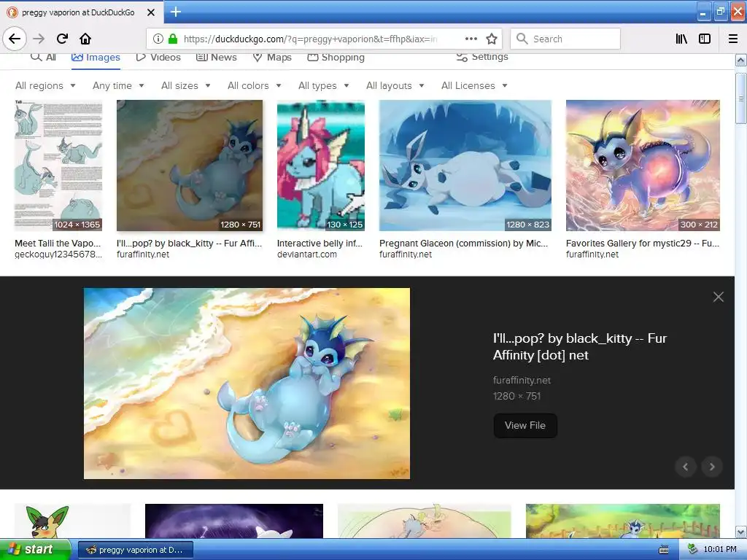Show the next image in detail panel
Viewport: 747px width, 560px height.
(x=712, y=467)
